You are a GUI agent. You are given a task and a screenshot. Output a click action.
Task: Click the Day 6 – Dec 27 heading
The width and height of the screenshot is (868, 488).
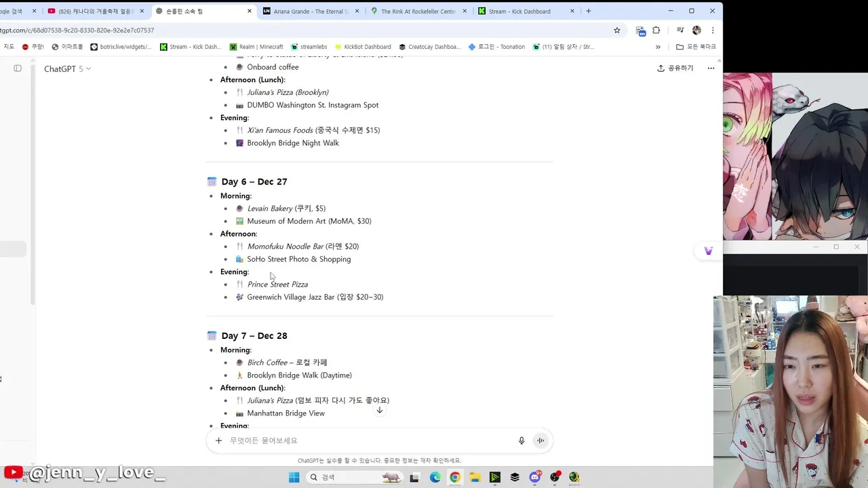pyautogui.click(x=254, y=182)
